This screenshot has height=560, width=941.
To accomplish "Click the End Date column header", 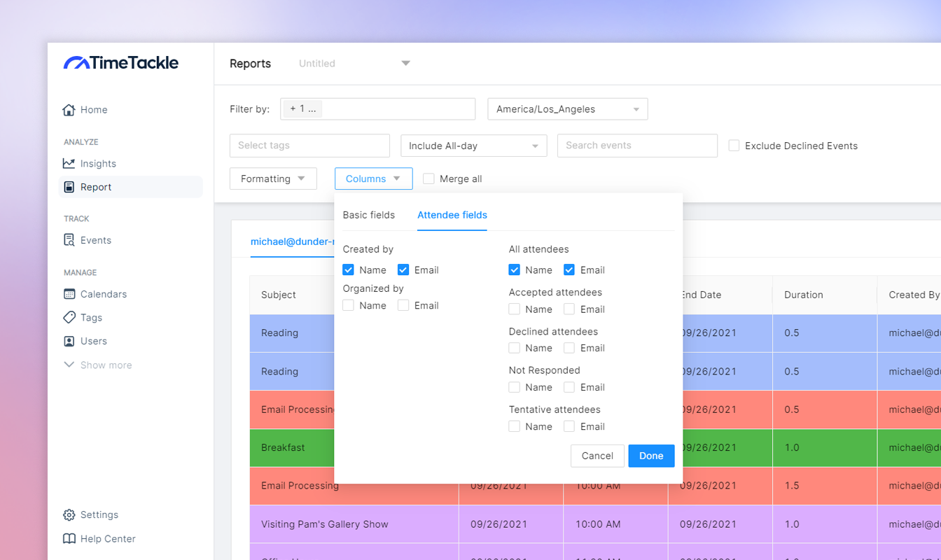I will pos(701,295).
